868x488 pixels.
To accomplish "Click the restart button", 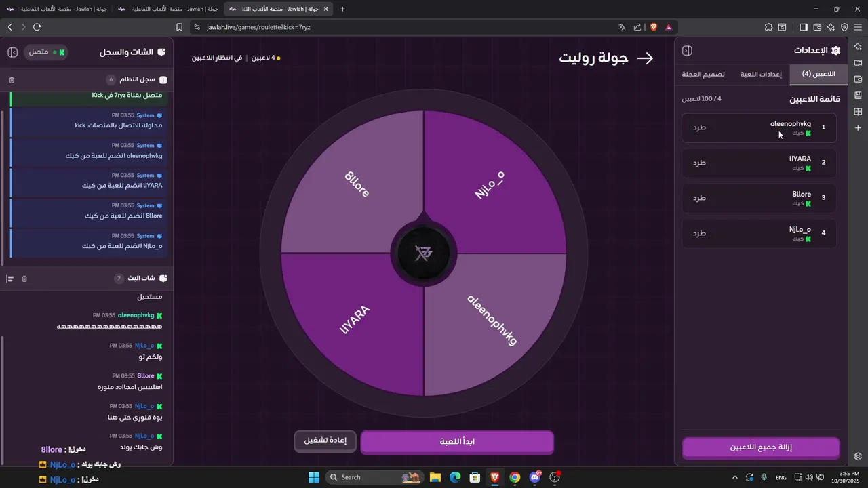I will (x=325, y=441).
